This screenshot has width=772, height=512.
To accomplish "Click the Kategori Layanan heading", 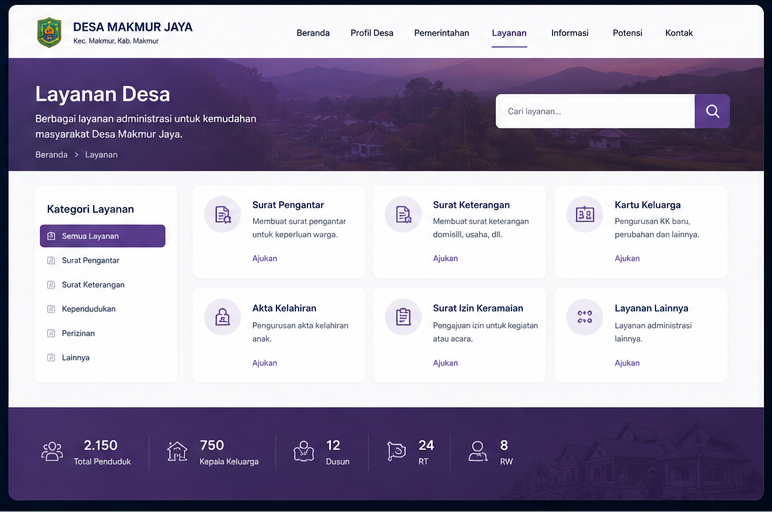I will tap(90, 209).
